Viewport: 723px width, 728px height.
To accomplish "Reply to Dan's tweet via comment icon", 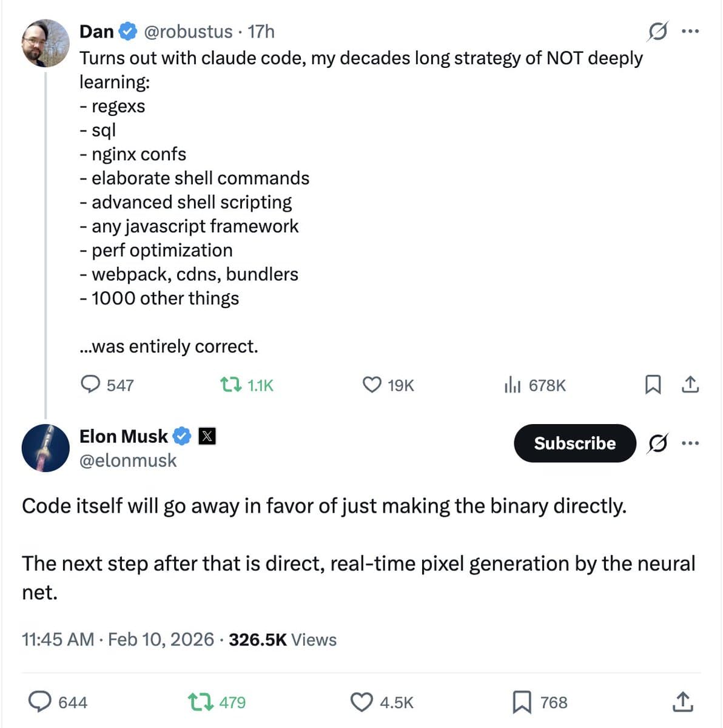I will (91, 385).
